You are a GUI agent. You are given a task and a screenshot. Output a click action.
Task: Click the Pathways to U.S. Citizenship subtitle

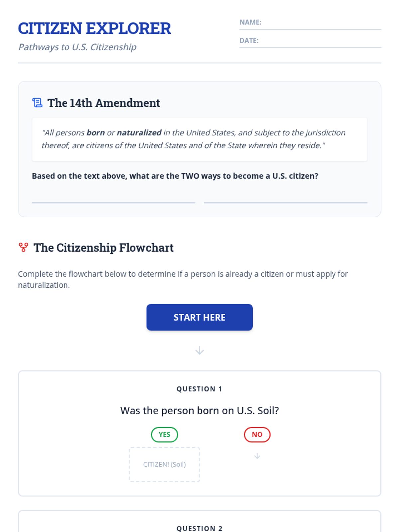click(77, 47)
